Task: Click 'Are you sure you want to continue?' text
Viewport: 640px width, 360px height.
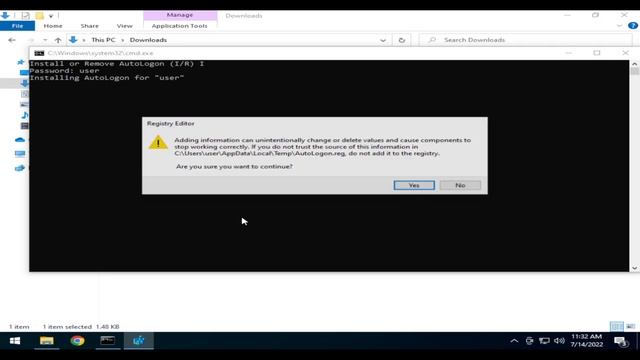Action: pyautogui.click(x=234, y=167)
